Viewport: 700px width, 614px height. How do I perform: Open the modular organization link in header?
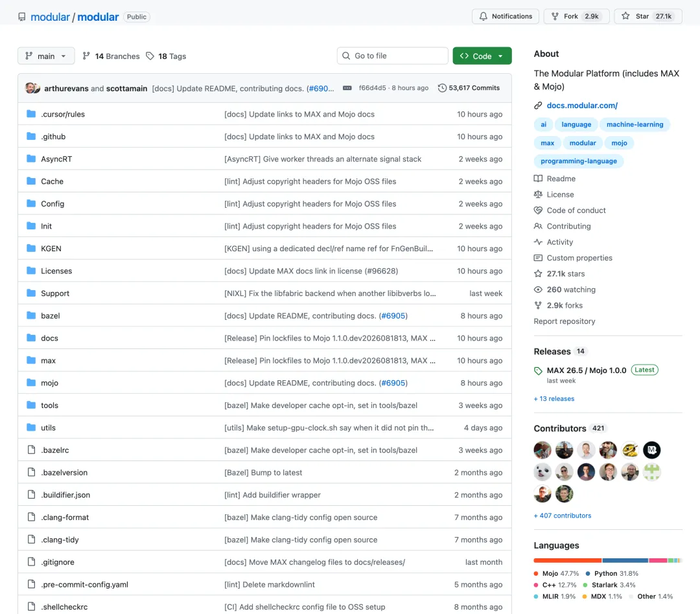50,17
